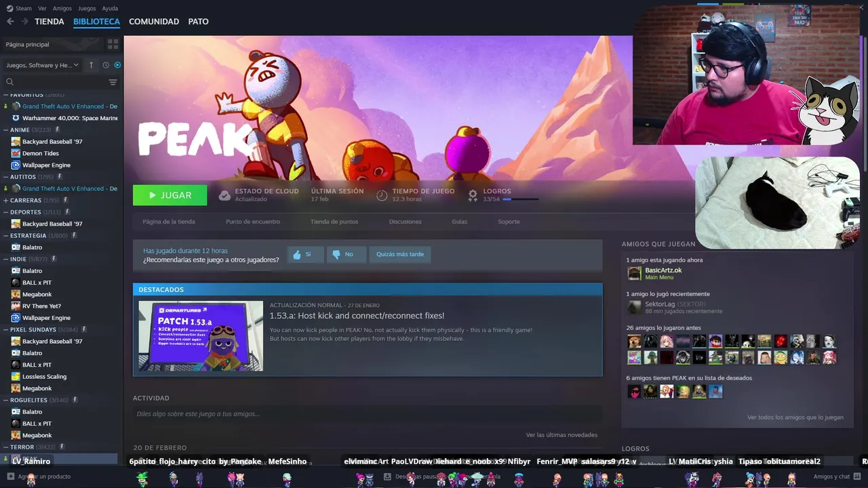Click Megabonk icon under Roguelites
The height and width of the screenshot is (488, 868).
(x=16, y=435)
